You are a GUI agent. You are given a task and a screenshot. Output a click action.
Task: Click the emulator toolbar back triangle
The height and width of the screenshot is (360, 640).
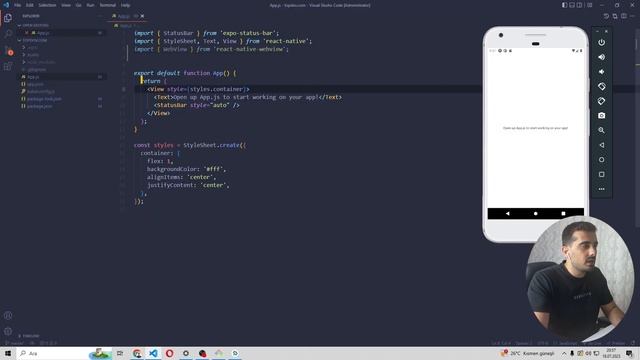tap(601, 145)
